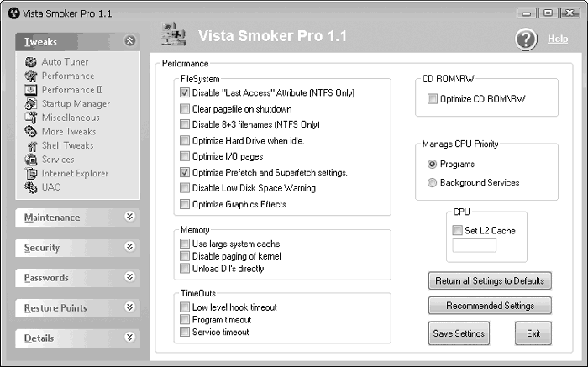The image size is (588, 367).
Task: Click the Shell Tweaks icon
Action: tap(31, 146)
